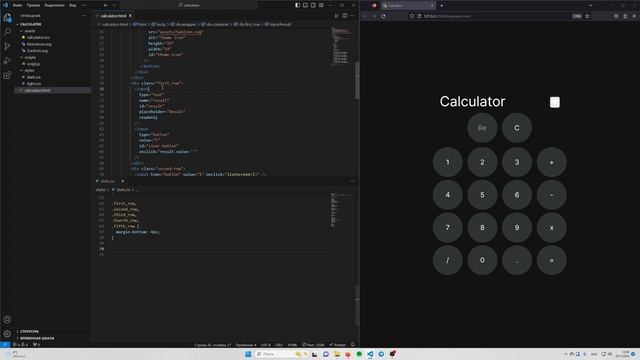Screen dimensions: 640x360
Task: Open the customize layout icon
Action: click(321, 5)
